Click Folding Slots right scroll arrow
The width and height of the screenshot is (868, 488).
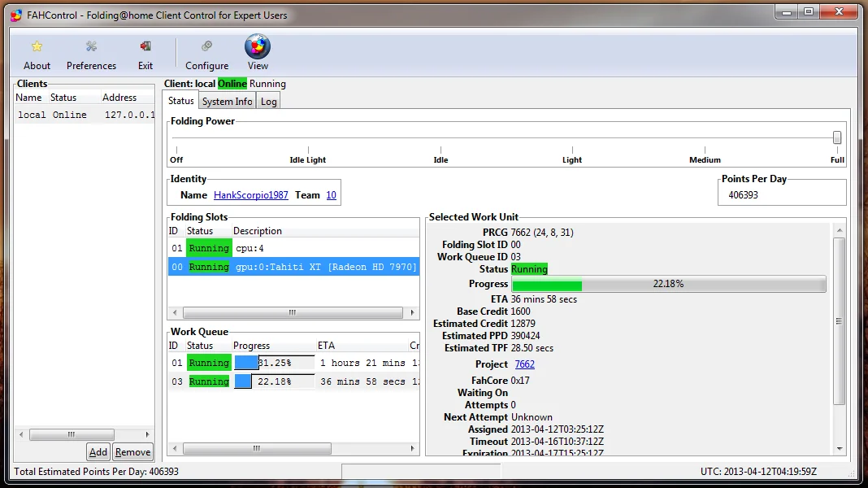pos(412,313)
